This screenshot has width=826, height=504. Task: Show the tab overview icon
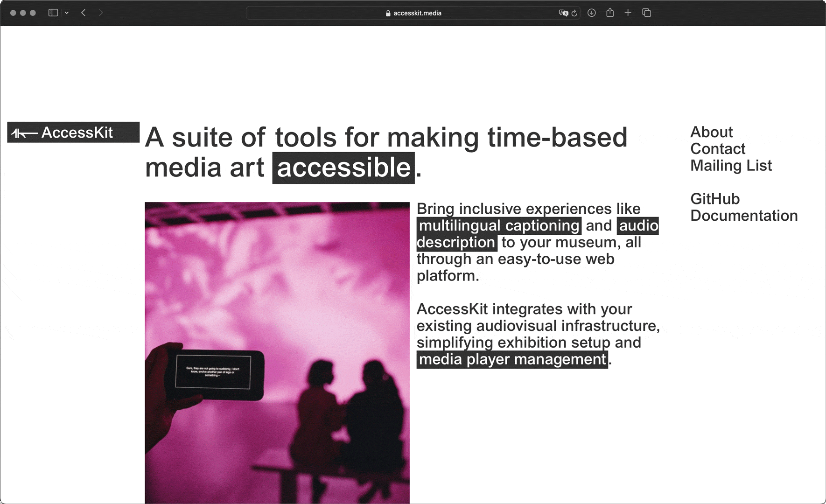pos(647,13)
